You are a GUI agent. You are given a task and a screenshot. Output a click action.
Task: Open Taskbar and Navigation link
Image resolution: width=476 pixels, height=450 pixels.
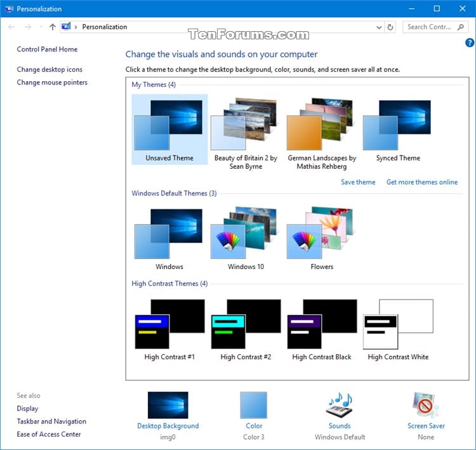51,421
